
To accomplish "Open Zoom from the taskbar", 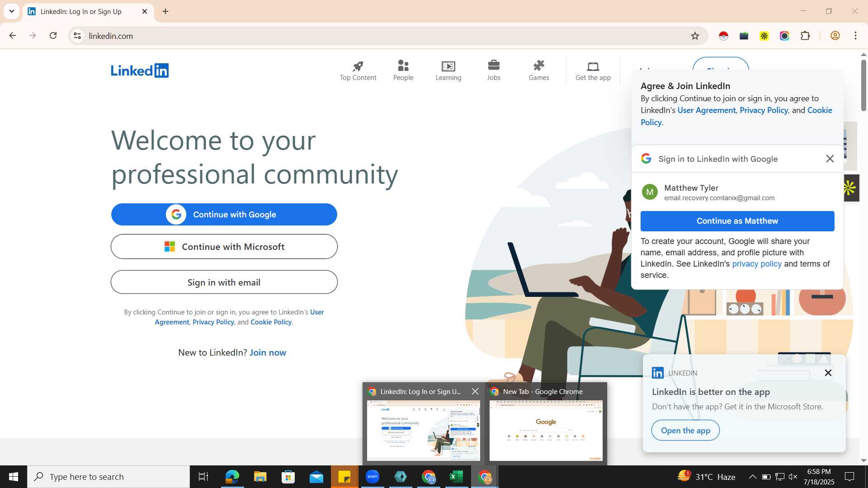I will coord(372,477).
